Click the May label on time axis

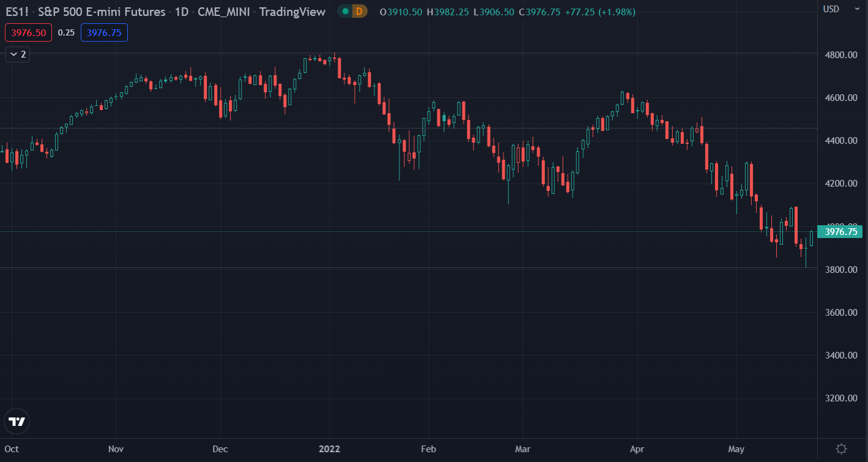[x=736, y=449]
